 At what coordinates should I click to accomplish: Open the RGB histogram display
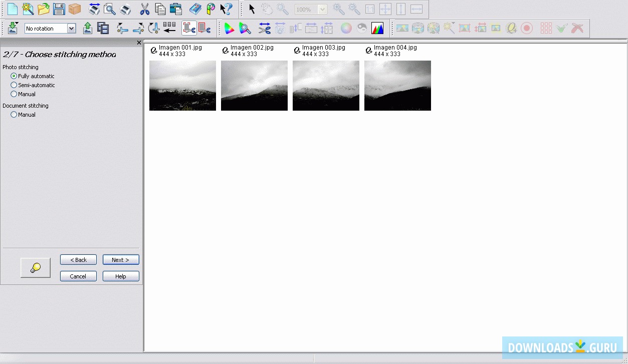[377, 28]
